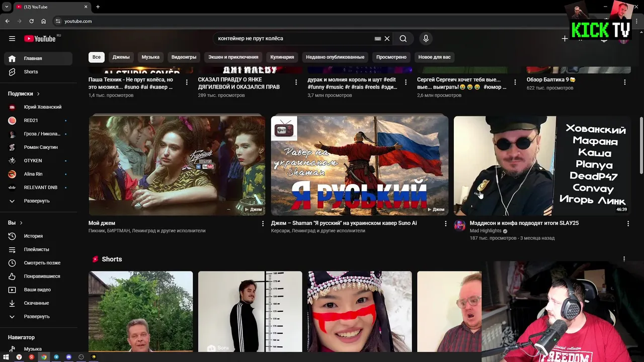Open Ваши видео page
Viewport: 644px width, 362px height.
click(x=38, y=290)
